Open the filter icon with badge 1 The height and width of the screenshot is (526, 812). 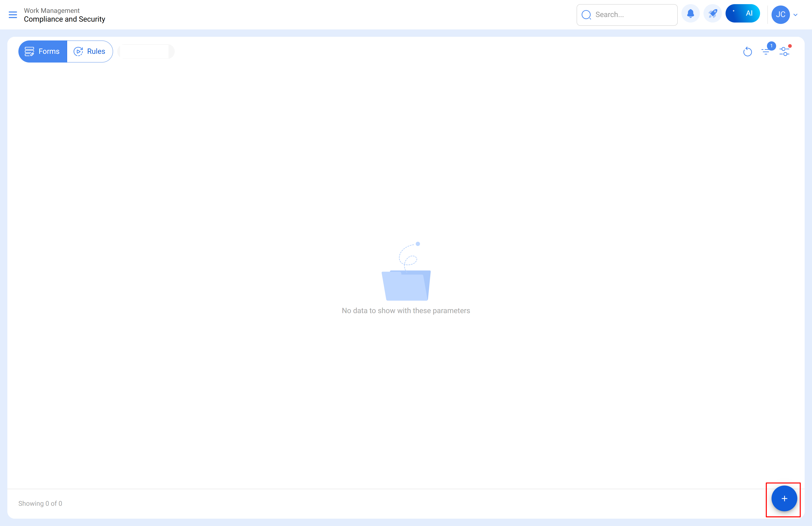pyautogui.click(x=766, y=51)
